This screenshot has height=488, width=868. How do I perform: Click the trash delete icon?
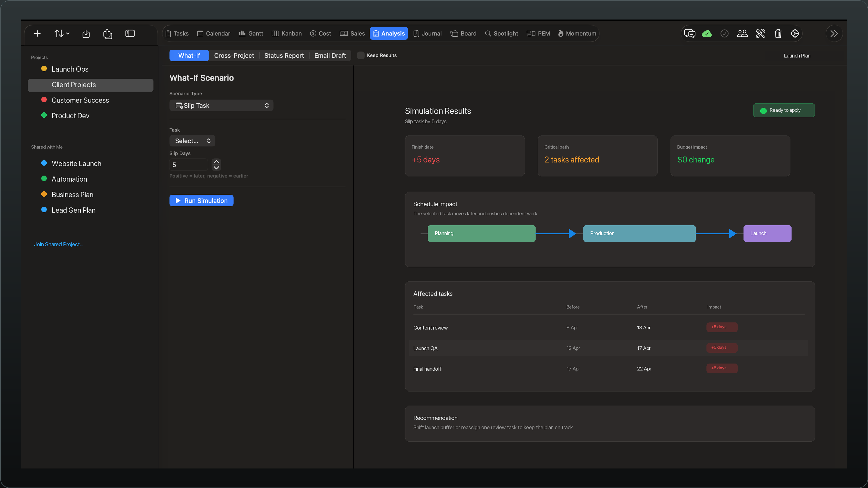click(x=778, y=34)
